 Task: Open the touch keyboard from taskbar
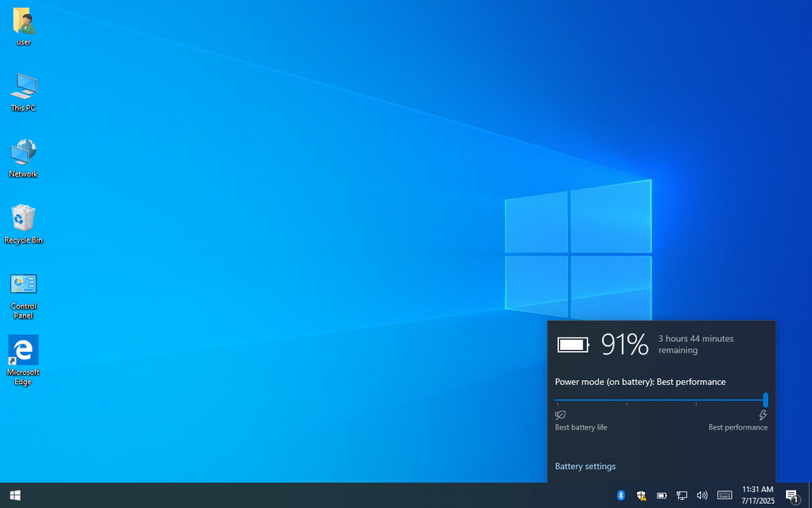click(x=725, y=495)
